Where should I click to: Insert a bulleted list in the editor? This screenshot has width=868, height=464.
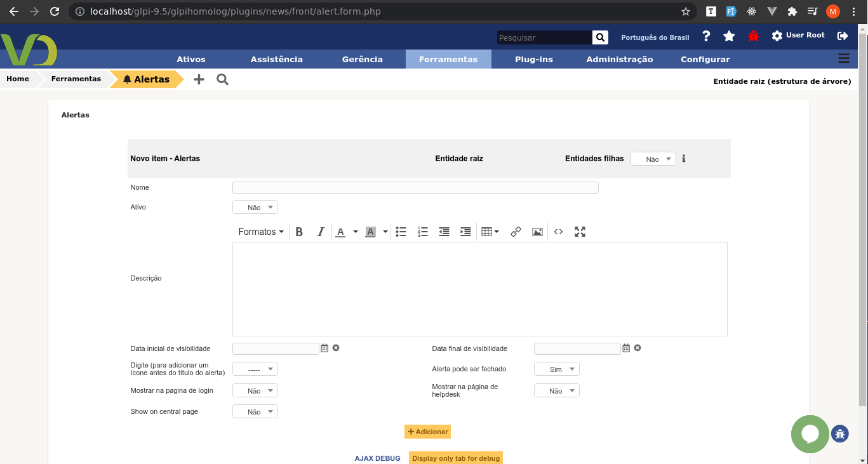pos(401,232)
